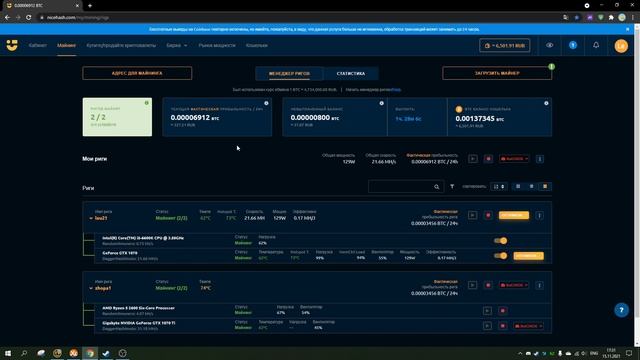Open the blue info badge in header
Viewport: 640px width, 360px height.
click(573, 45)
